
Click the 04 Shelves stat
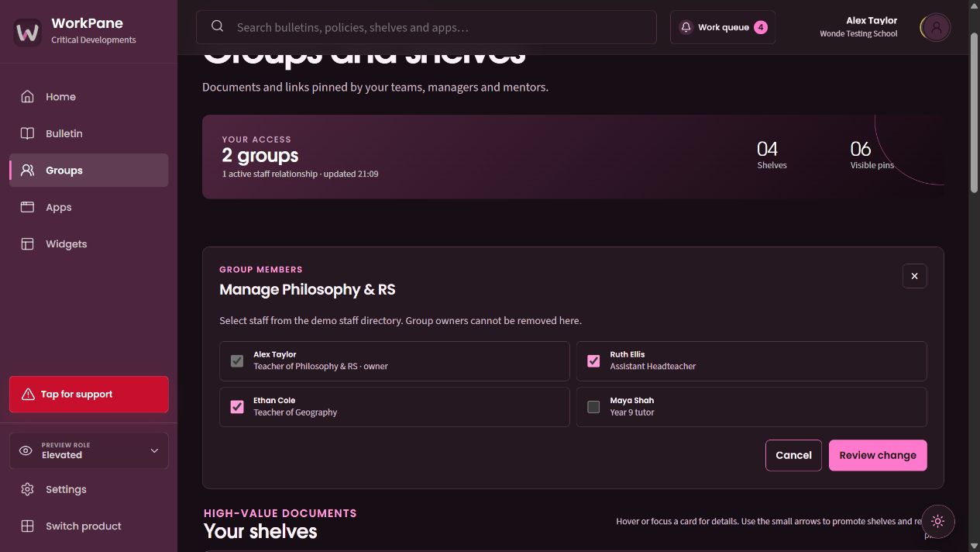click(x=772, y=154)
